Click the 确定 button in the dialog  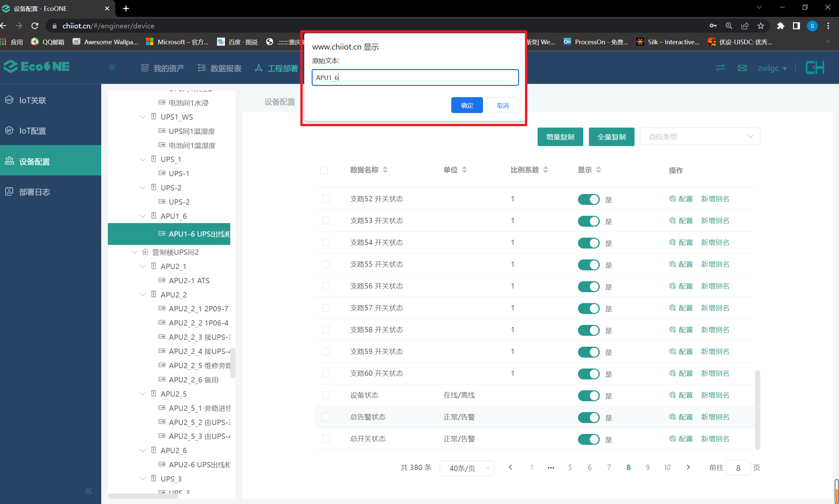click(x=466, y=105)
